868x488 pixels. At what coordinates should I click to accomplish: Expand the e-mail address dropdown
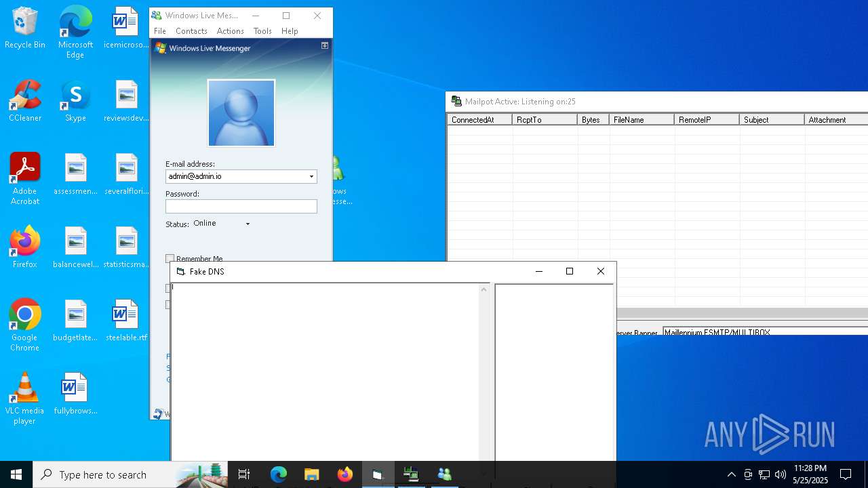311,176
